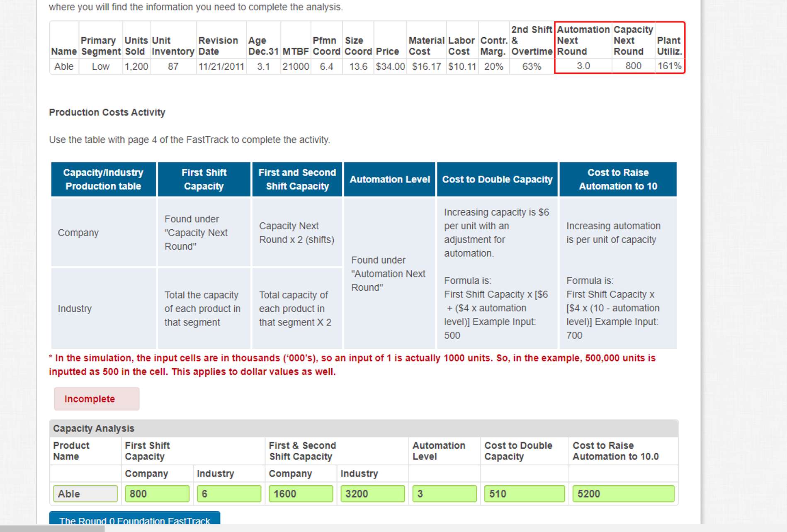Edit Company First & Second Shift field 1600
This screenshot has height=532, width=787.
coord(301,493)
